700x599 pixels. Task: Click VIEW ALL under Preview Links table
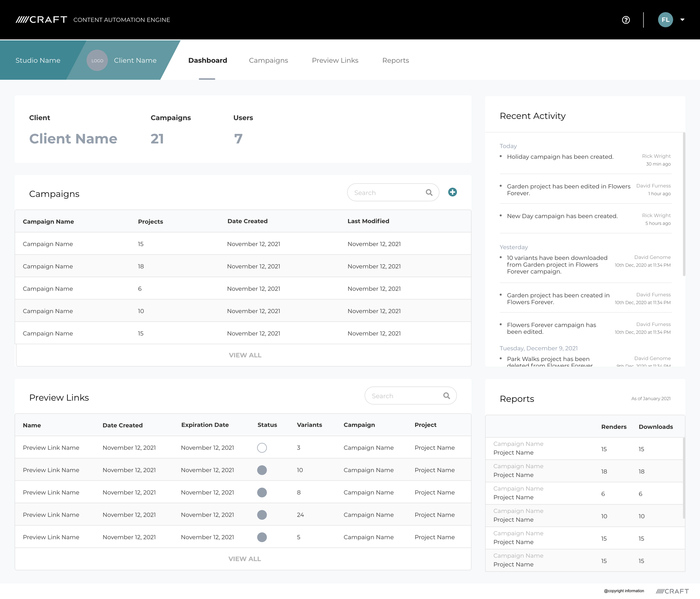pyautogui.click(x=245, y=559)
